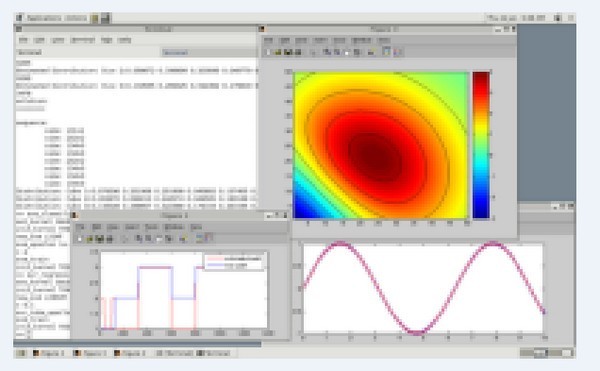Open Edit menu in MATLAB main window

pyautogui.click(x=39, y=40)
